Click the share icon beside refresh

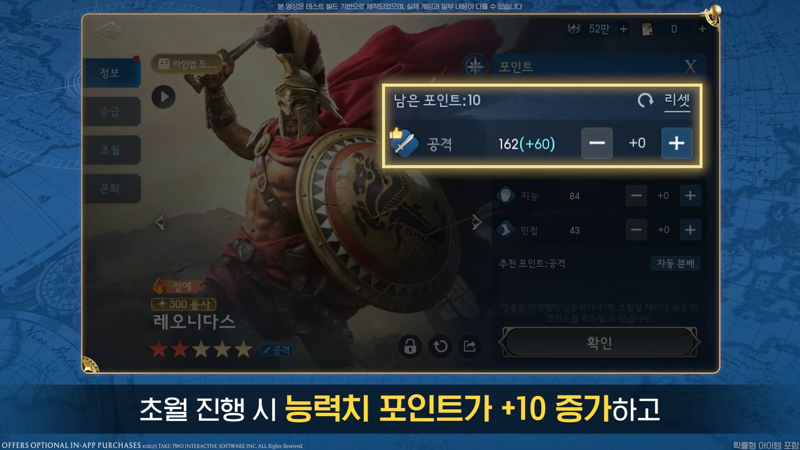tap(469, 346)
